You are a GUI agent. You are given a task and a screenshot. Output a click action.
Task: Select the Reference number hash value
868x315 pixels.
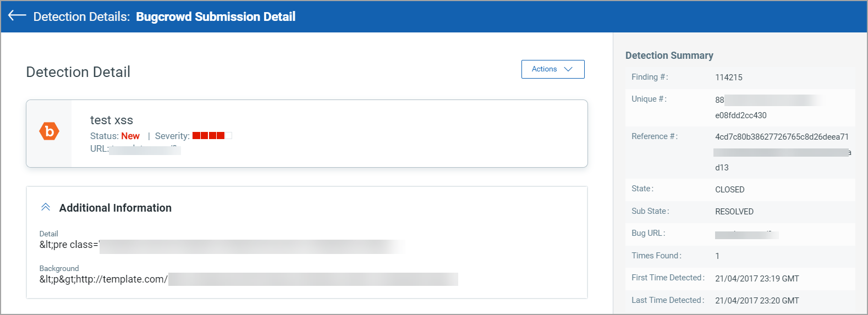point(782,152)
